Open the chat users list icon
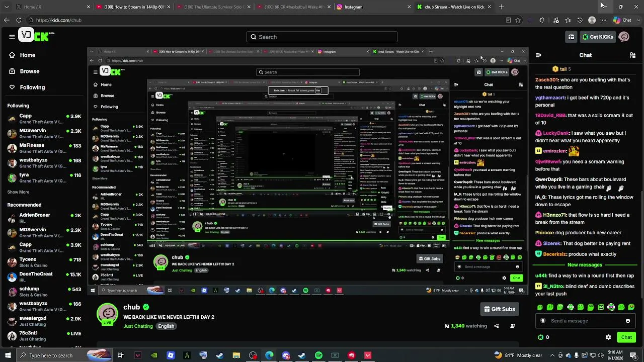644x362 pixels. click(632, 55)
